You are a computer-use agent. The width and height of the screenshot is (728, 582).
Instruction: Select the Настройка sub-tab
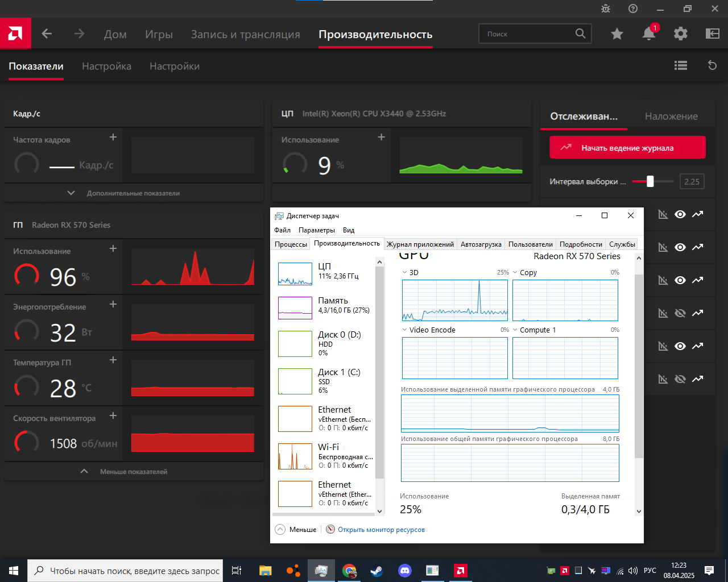tap(106, 66)
